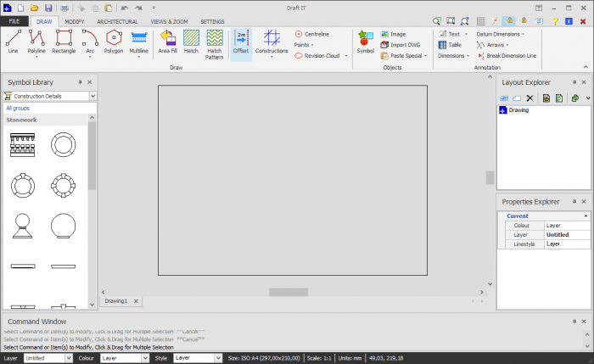Viewport: 594px width, 364px height.
Task: Select the Area Fill tool
Action: pos(167,41)
